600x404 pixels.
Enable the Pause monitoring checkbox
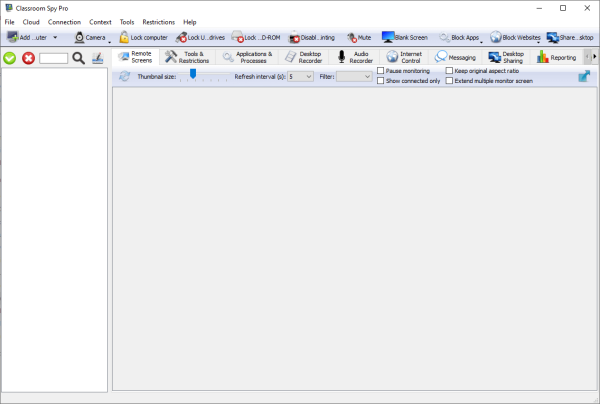(x=381, y=71)
